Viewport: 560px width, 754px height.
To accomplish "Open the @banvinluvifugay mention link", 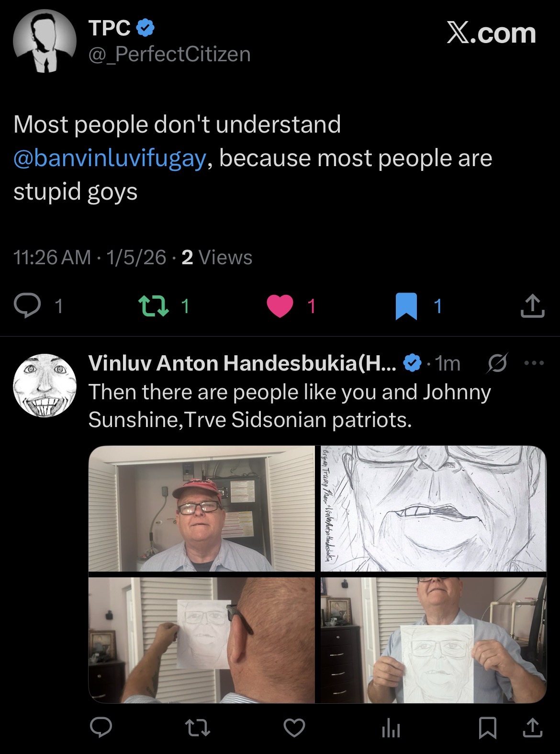I will coord(110,158).
